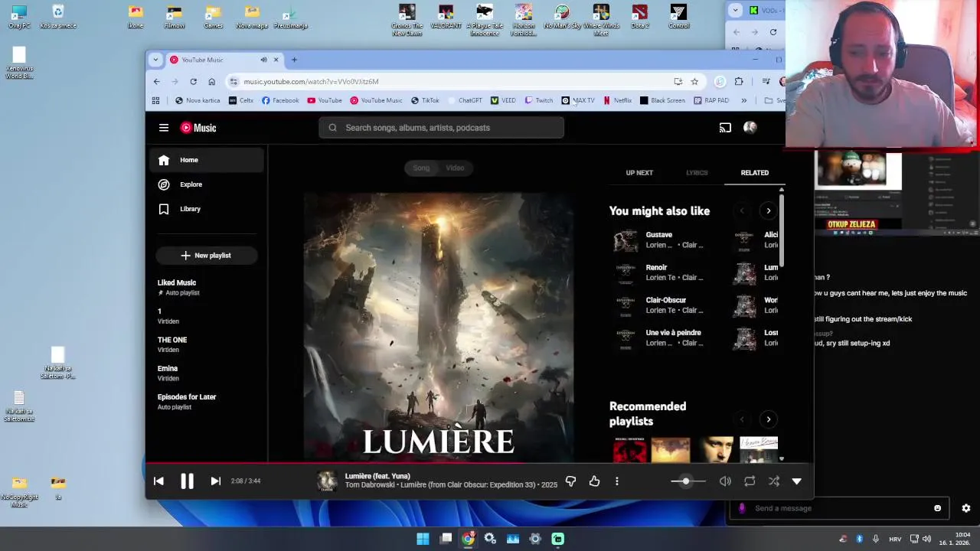Open the emoji picker in chat
The height and width of the screenshot is (551, 980).
click(937, 508)
